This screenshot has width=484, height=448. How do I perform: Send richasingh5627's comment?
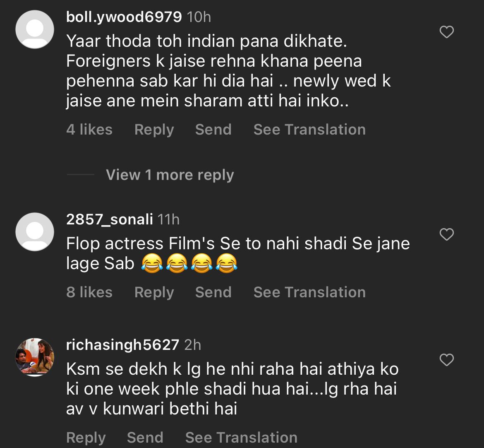145,438
